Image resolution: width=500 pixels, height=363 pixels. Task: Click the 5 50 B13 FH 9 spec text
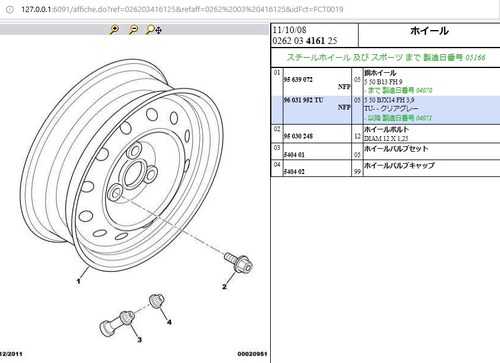tap(383, 82)
